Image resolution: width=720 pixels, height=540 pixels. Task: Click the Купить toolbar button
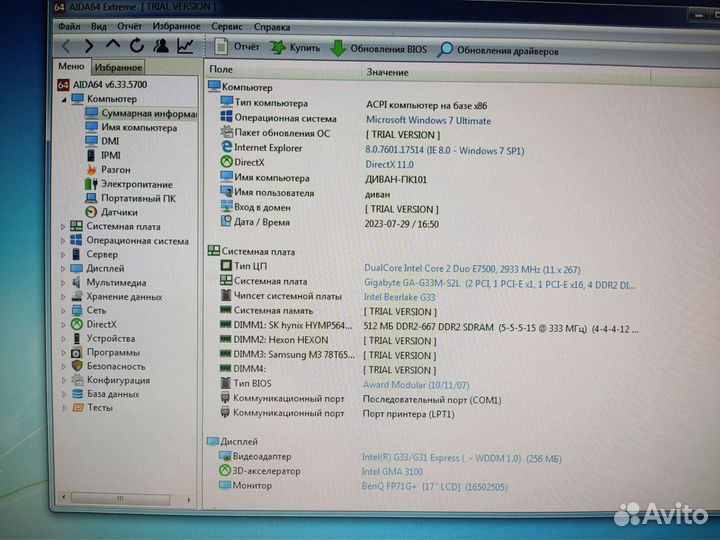click(x=295, y=48)
